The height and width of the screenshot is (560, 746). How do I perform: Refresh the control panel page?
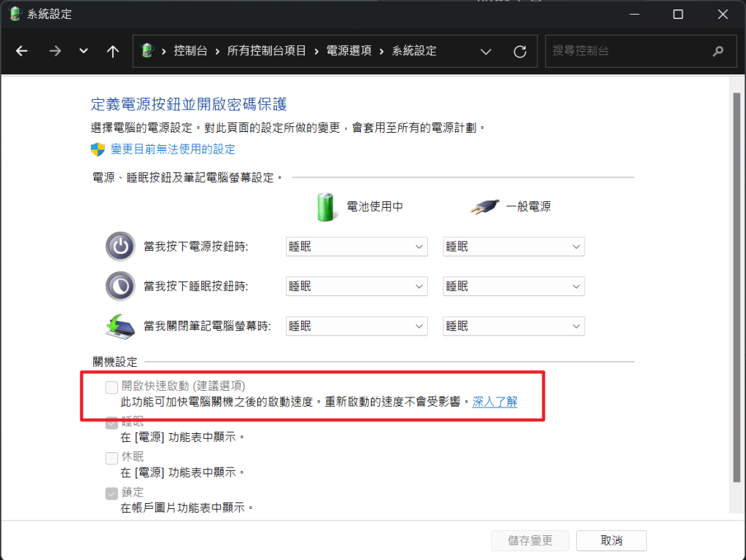coord(520,51)
